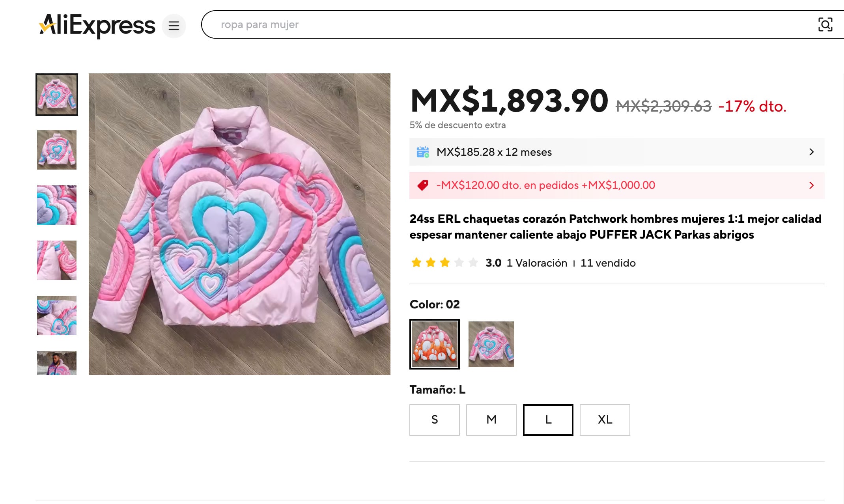
Task: Open the 1 Valoración reviews link
Action: click(x=537, y=263)
